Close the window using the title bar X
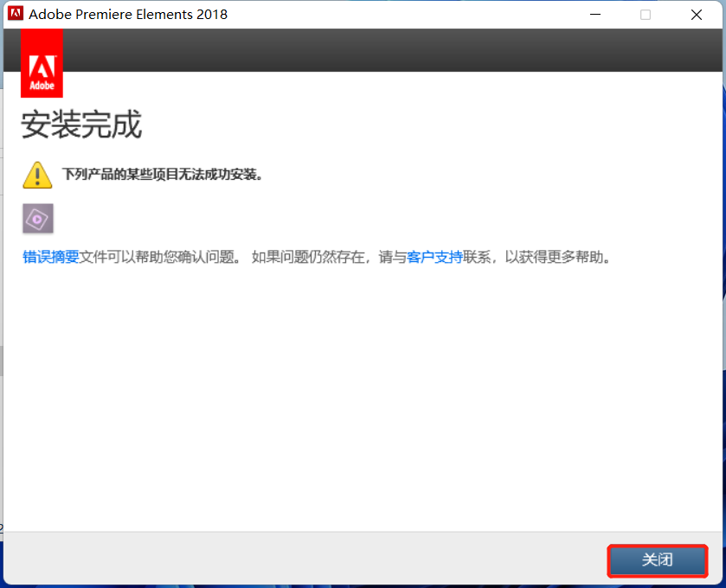Image resolution: width=726 pixels, height=588 pixels. 697,14
